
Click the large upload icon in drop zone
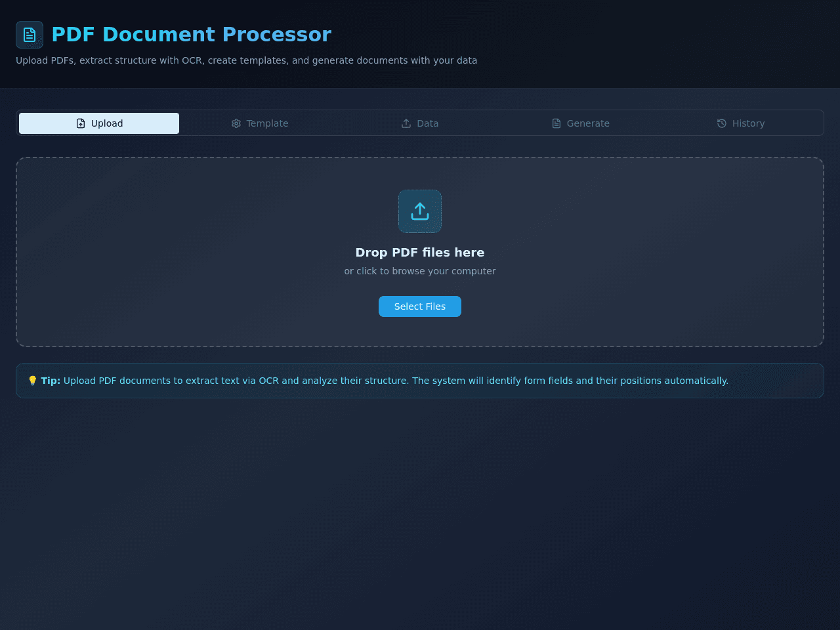pos(420,211)
